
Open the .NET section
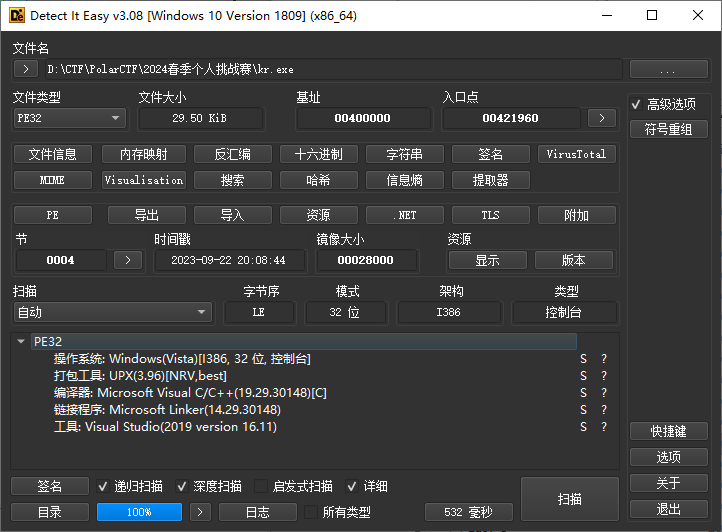(405, 215)
